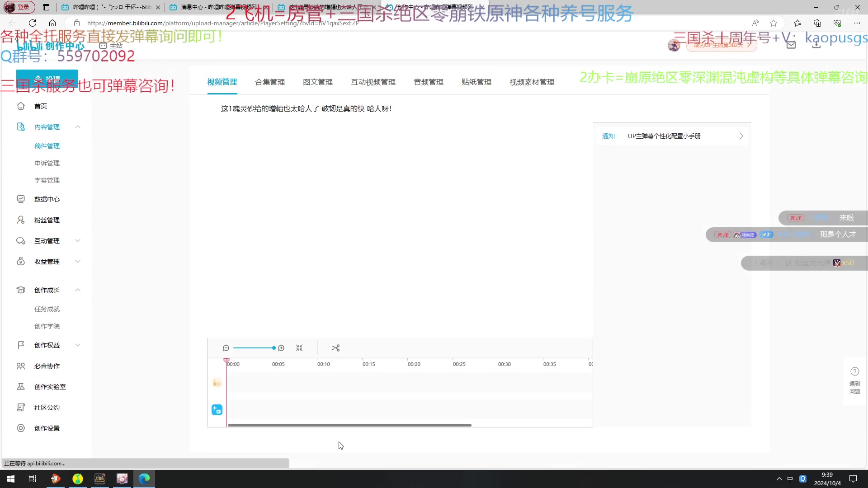This screenshot has height=488, width=868.
Task: Switch to the 干杯~ bilibili browser tab
Action: (111, 7)
